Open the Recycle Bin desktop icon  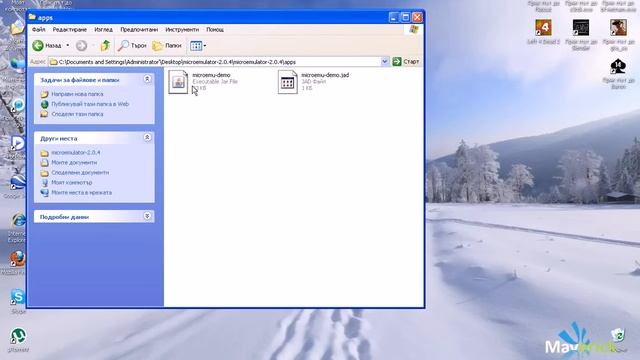click(x=618, y=336)
